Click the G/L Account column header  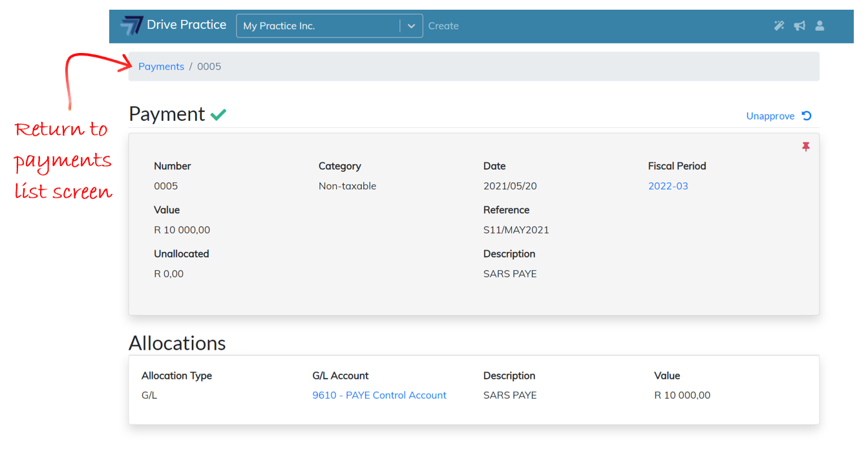341,376
